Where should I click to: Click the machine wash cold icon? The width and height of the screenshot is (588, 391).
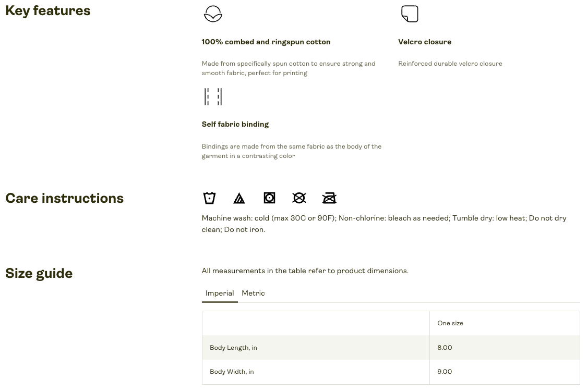point(209,198)
